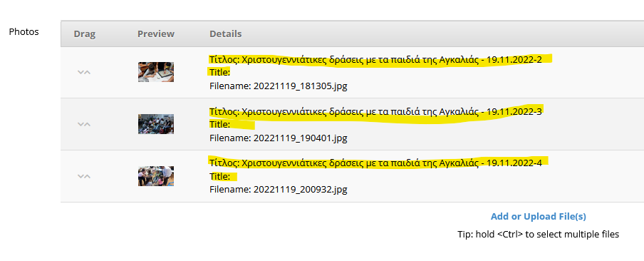Select Greek title ending in 19.11.2022-3
Screen dimensions: 644x261
coord(375,111)
